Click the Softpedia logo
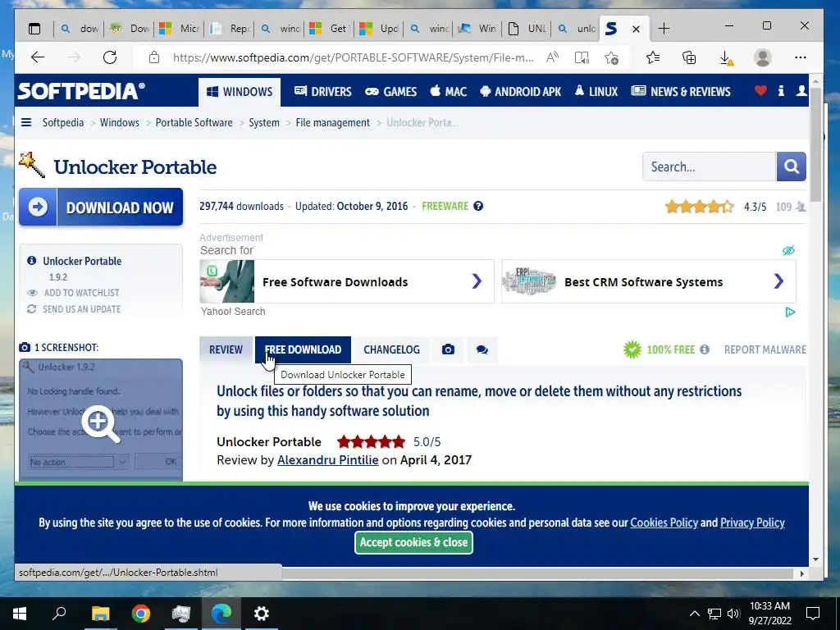Viewport: 840px width, 630px height. pos(81,91)
